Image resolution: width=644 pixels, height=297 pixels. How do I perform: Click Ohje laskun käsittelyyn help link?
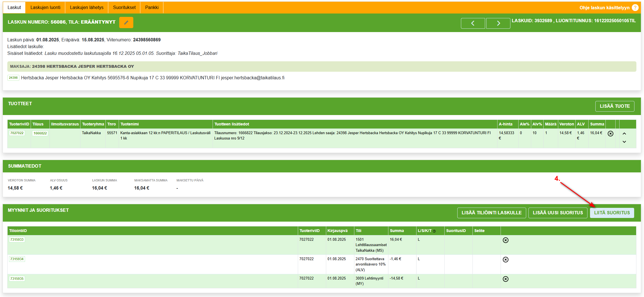604,8
